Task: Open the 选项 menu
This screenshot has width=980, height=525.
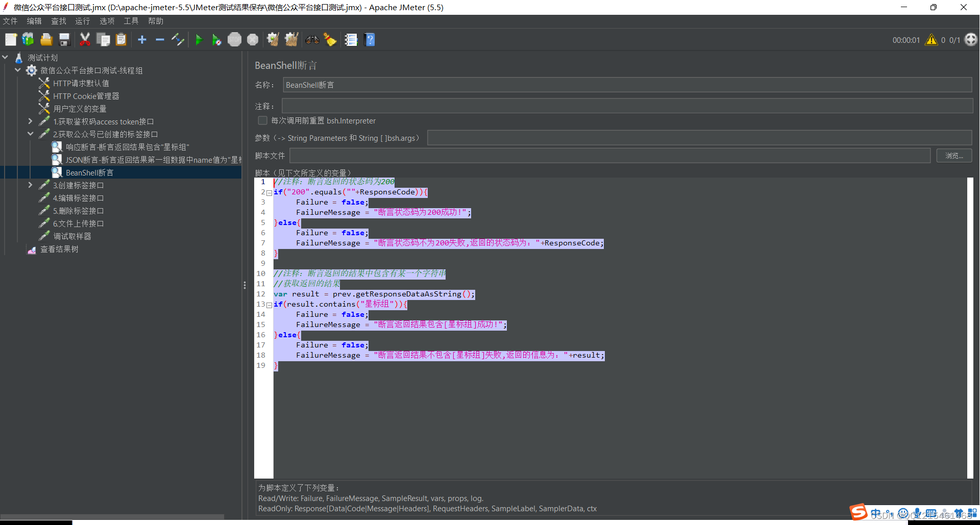Action: tap(107, 21)
